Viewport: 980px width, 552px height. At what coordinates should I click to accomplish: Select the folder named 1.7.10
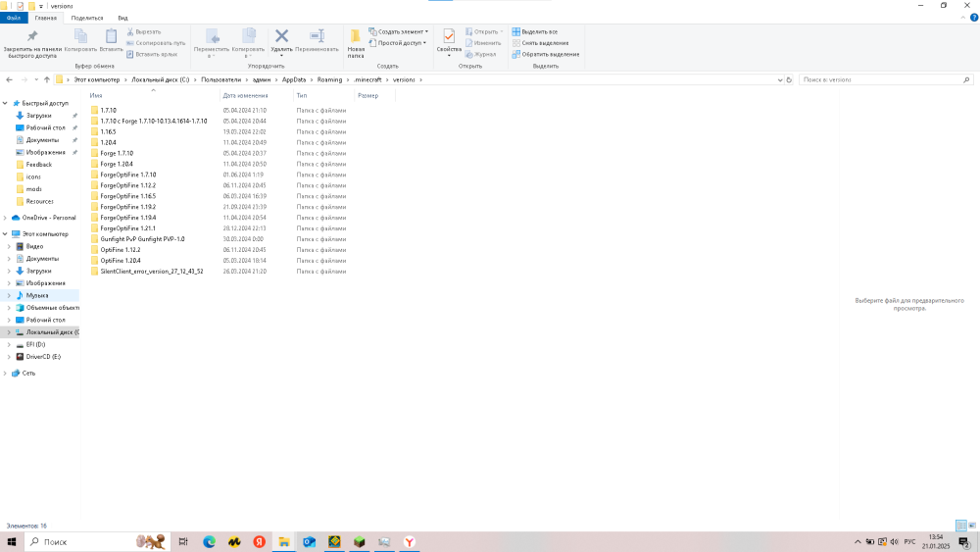pyautogui.click(x=108, y=111)
